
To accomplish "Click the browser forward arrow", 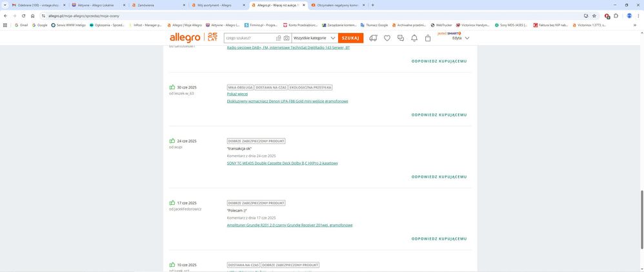I will coord(14,16).
